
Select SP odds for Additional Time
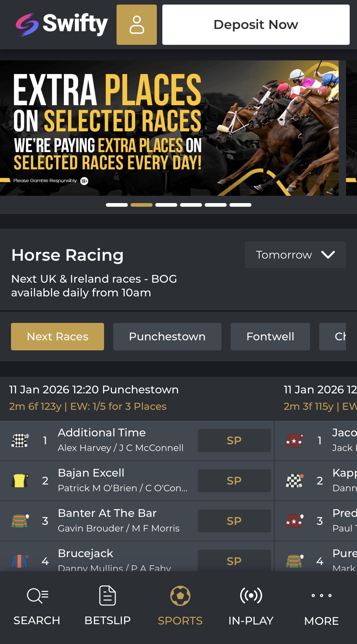(x=234, y=440)
